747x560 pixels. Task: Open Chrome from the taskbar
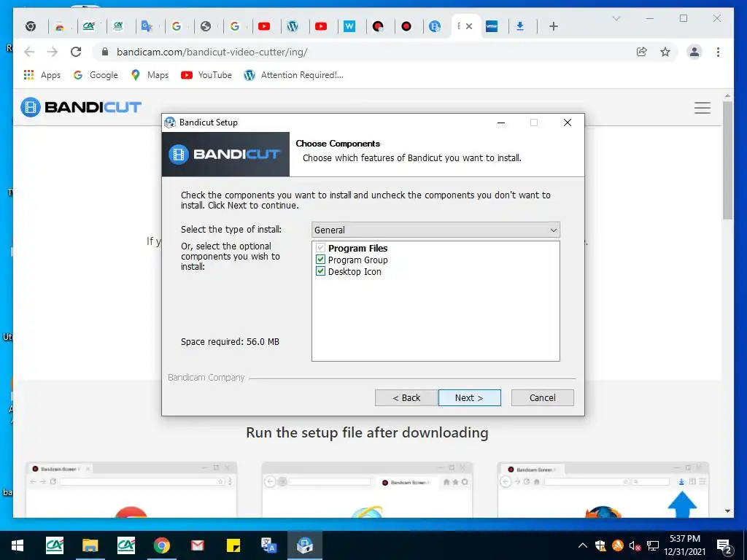[161, 545]
